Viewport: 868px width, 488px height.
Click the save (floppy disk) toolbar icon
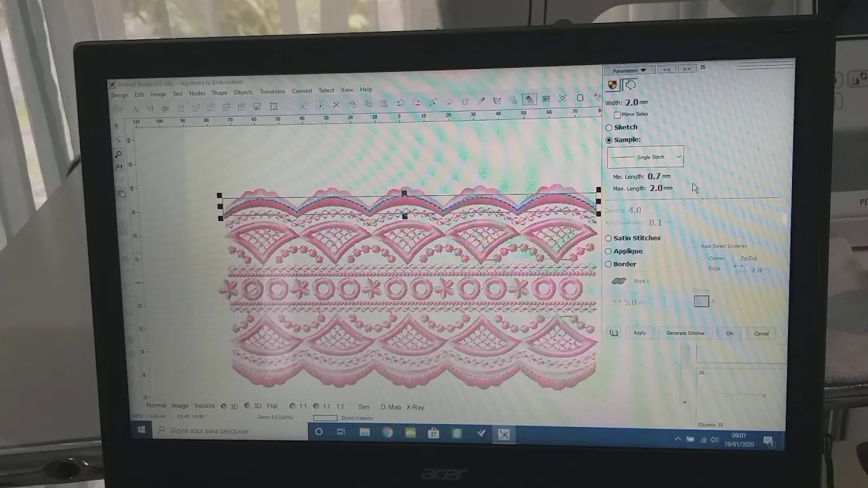click(257, 106)
